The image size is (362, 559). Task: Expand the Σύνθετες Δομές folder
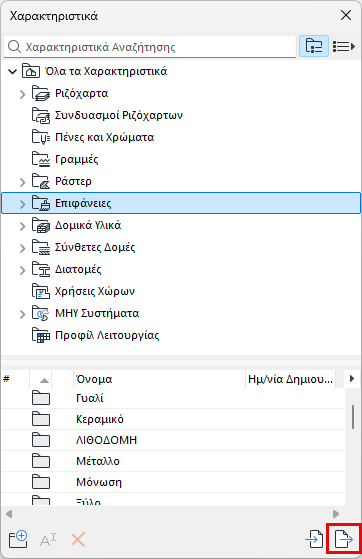click(x=22, y=248)
